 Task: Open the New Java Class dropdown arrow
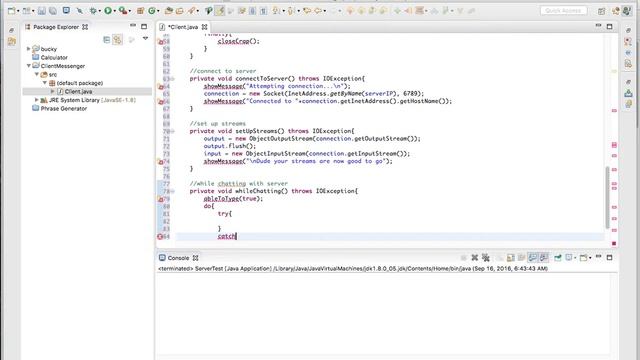[158, 11]
